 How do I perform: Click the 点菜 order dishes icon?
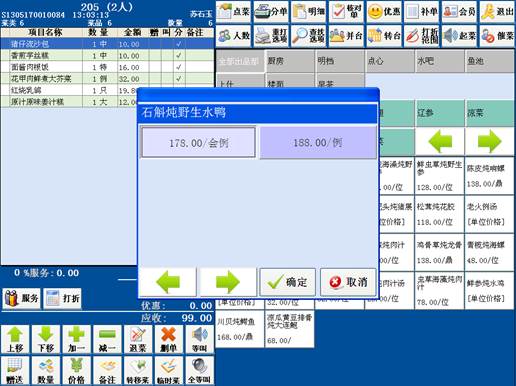click(x=233, y=12)
